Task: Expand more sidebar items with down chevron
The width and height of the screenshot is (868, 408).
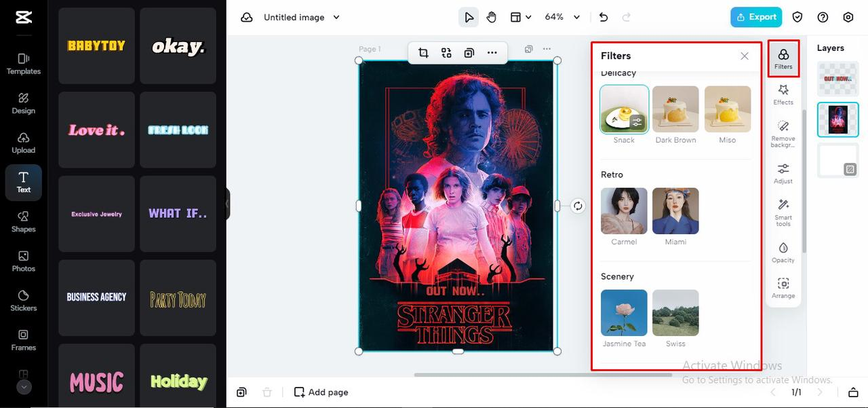Action: (24, 387)
